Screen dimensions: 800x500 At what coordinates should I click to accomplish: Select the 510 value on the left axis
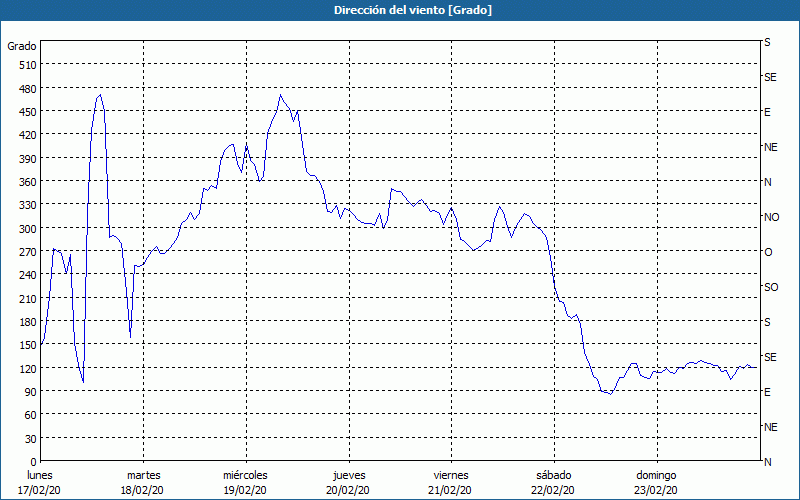(x=28, y=65)
